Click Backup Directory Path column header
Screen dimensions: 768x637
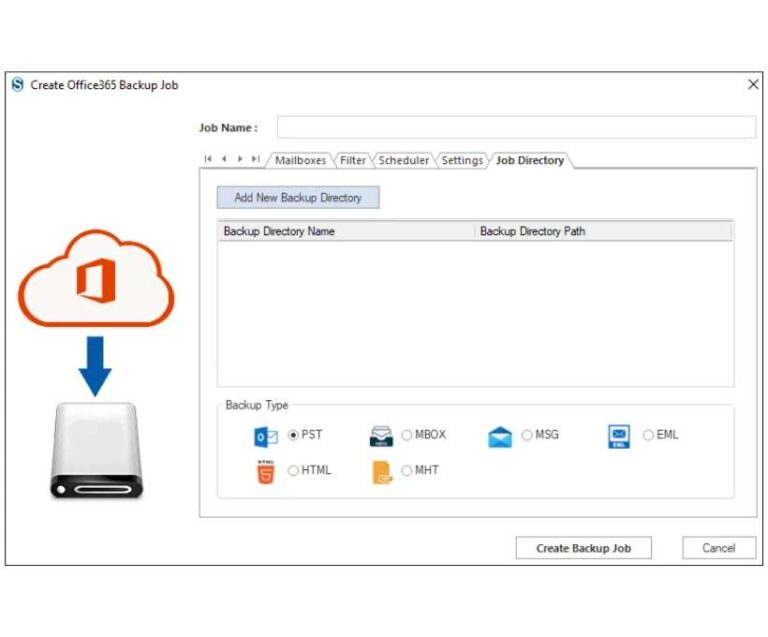pos(603,231)
